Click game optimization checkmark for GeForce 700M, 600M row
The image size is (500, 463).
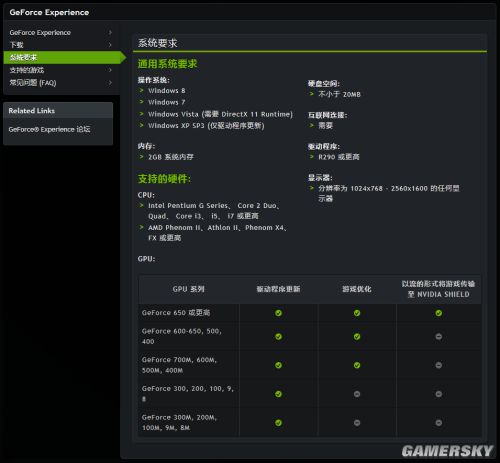(x=357, y=365)
